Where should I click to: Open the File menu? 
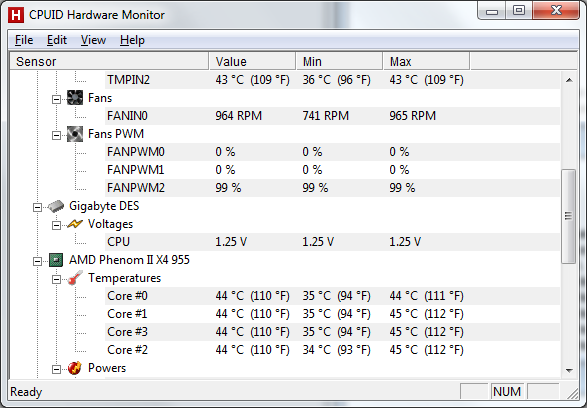click(x=24, y=40)
